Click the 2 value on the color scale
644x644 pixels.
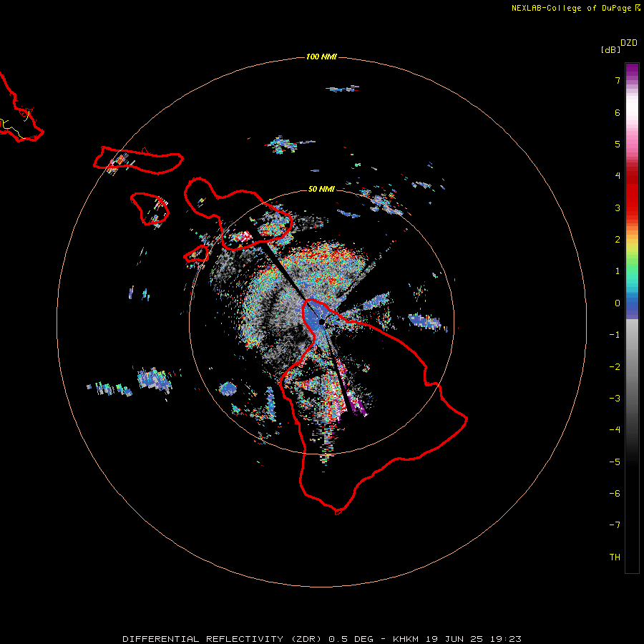[x=618, y=240]
